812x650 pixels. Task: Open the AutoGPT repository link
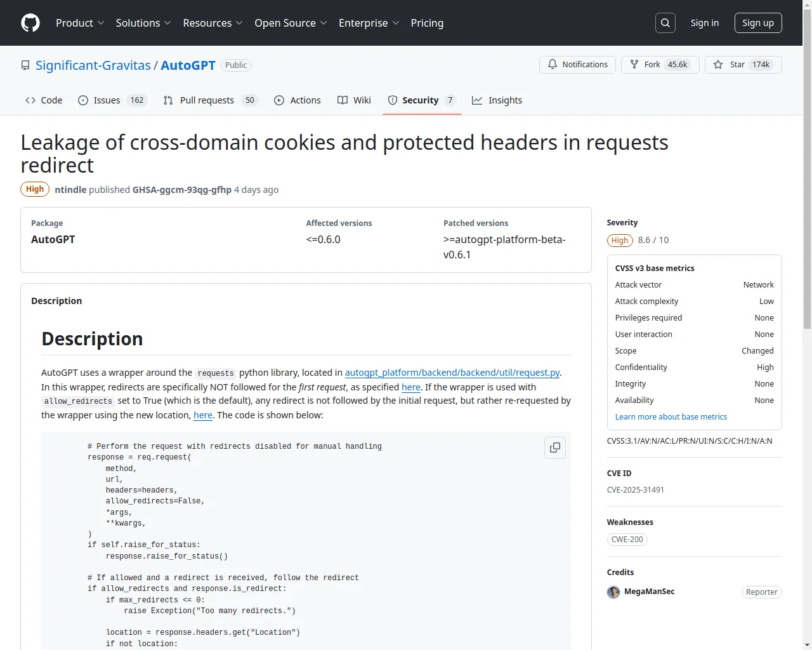tap(188, 65)
